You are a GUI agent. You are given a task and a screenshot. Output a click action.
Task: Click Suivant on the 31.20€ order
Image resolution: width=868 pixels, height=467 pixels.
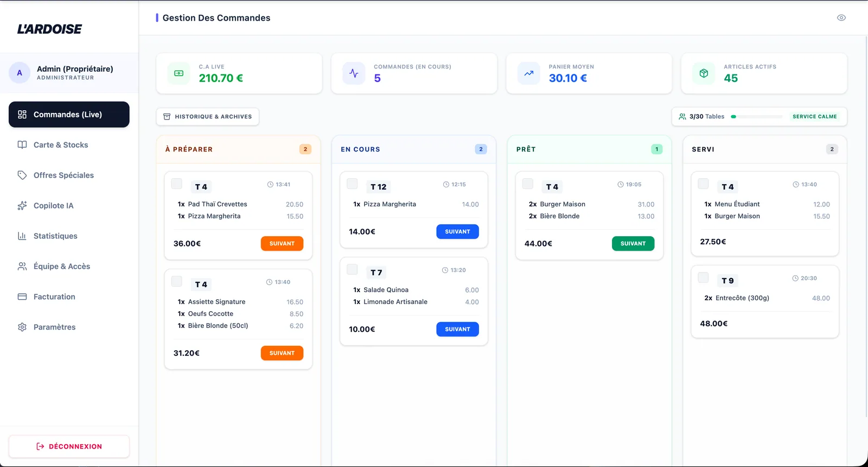pos(282,354)
